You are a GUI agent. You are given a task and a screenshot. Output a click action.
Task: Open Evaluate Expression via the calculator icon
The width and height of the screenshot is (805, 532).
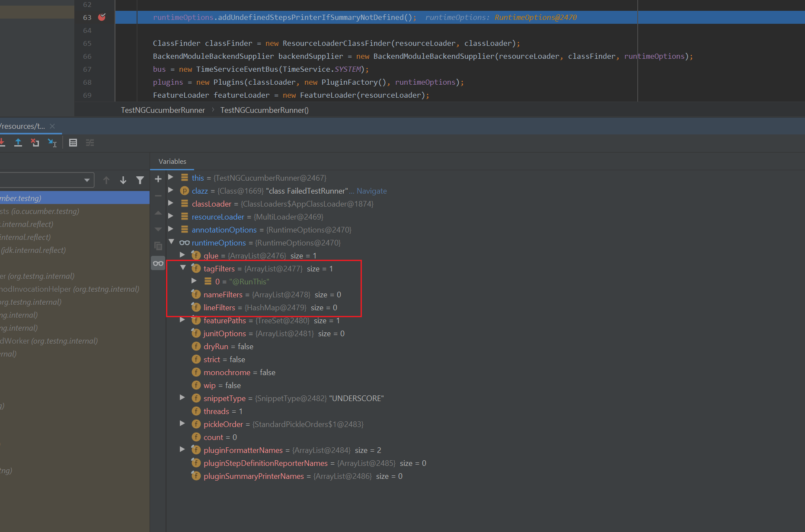point(73,143)
